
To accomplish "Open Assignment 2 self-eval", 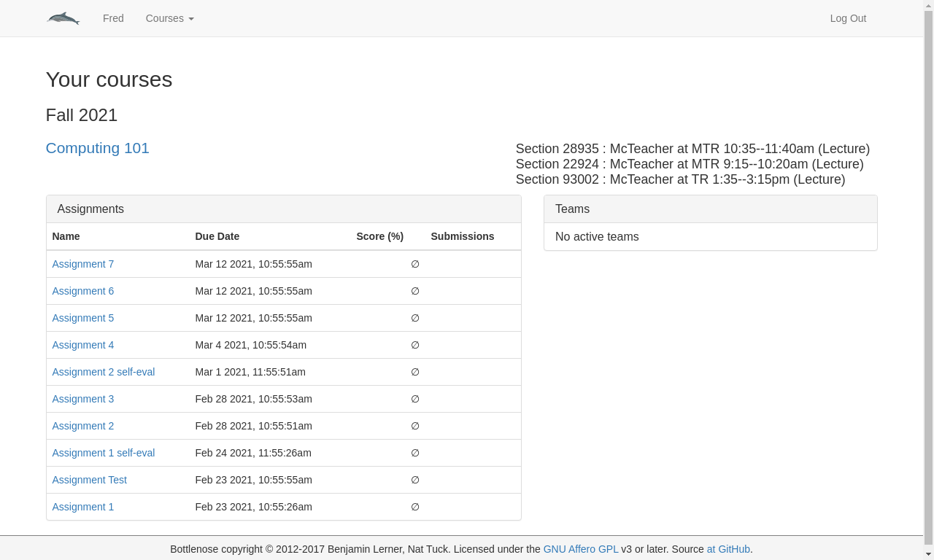I will tap(103, 372).
